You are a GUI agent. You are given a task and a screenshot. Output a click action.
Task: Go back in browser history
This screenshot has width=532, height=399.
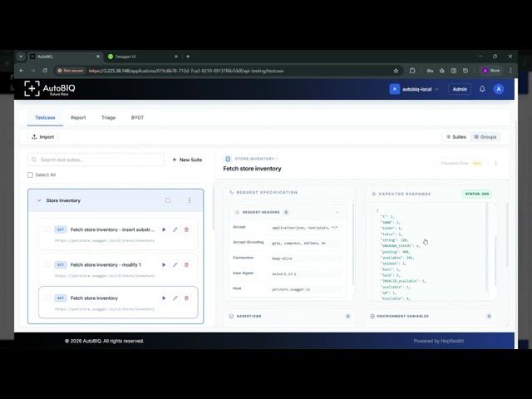[22, 71]
